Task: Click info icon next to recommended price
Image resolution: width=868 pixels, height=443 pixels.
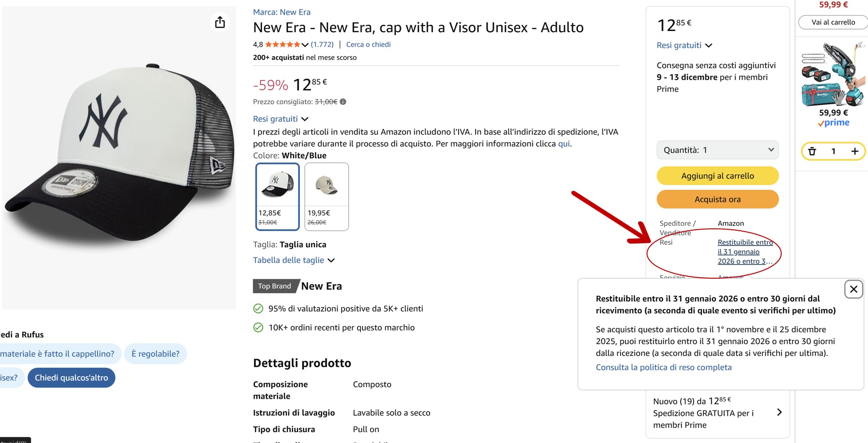Action: point(343,102)
